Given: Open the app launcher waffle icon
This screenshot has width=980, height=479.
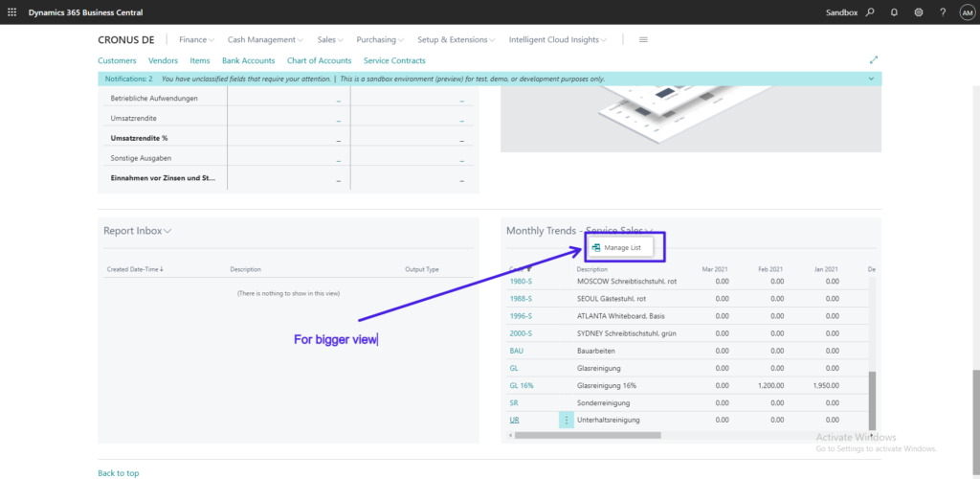Looking at the screenshot, I should tap(11, 12).
